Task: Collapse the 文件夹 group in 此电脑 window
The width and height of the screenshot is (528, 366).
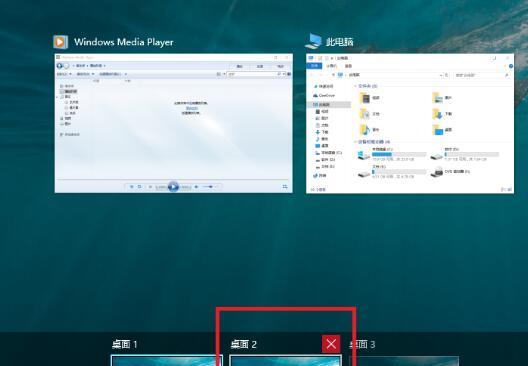Action: [x=355, y=86]
